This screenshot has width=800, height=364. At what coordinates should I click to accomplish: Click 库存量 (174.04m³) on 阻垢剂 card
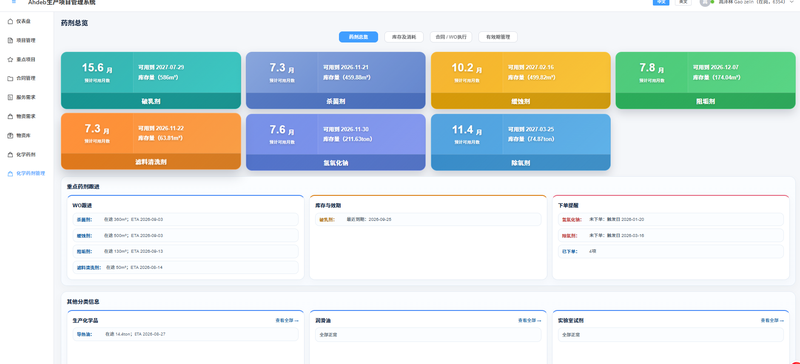716,77
